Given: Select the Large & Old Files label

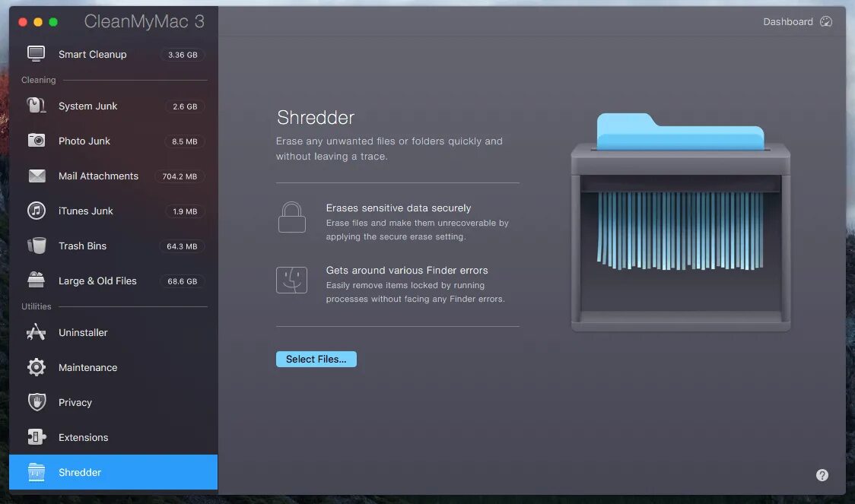Looking at the screenshot, I should pos(97,281).
